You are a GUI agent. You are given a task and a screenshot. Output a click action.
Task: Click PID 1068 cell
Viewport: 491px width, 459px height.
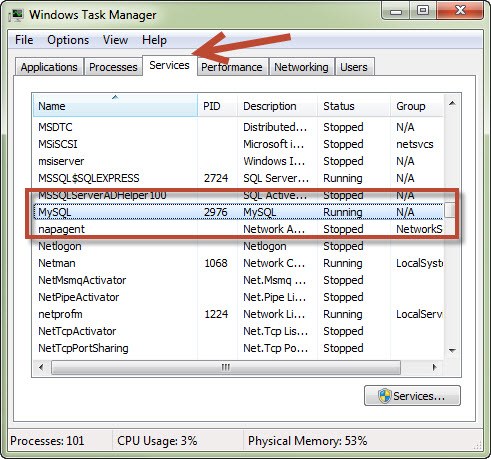(x=216, y=263)
